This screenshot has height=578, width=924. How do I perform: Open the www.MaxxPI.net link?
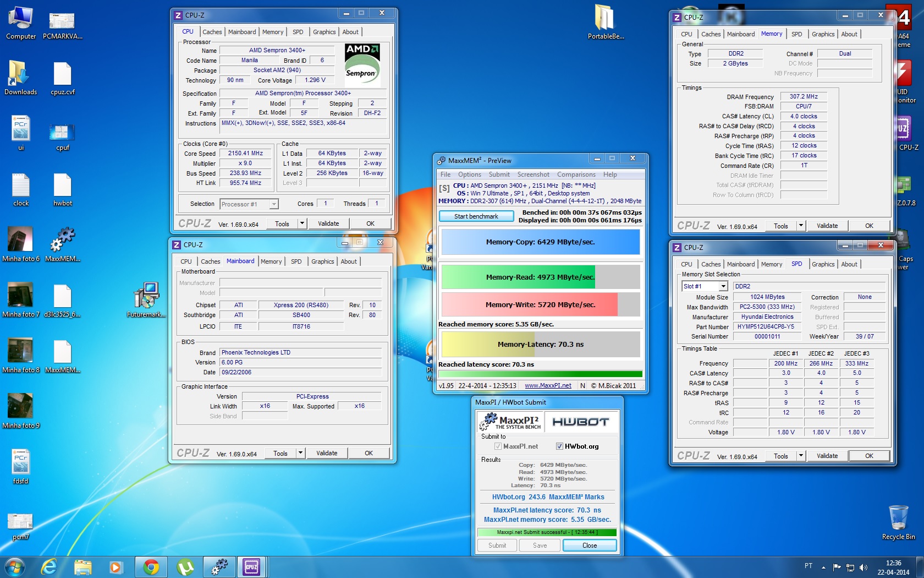(x=548, y=386)
